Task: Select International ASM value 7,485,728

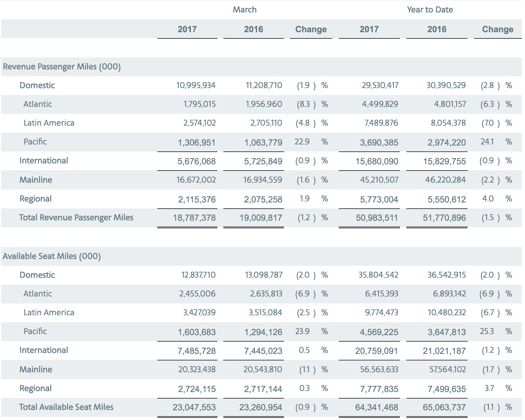Action: pyautogui.click(x=196, y=351)
